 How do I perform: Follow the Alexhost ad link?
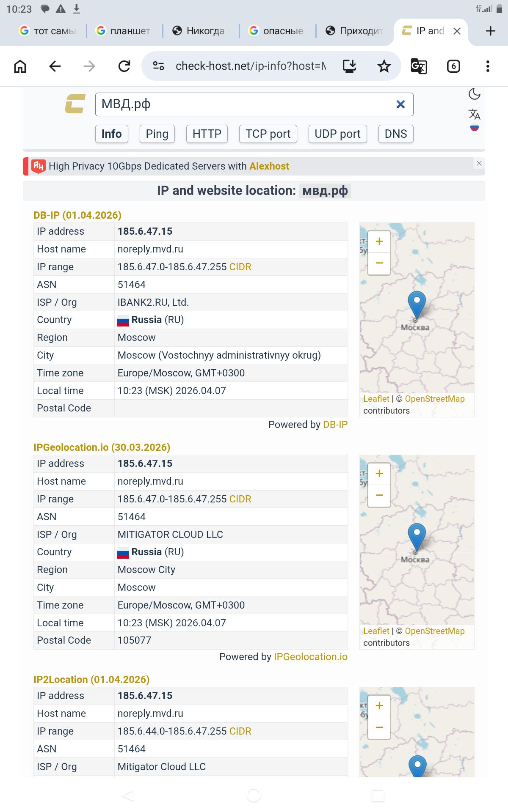269,166
